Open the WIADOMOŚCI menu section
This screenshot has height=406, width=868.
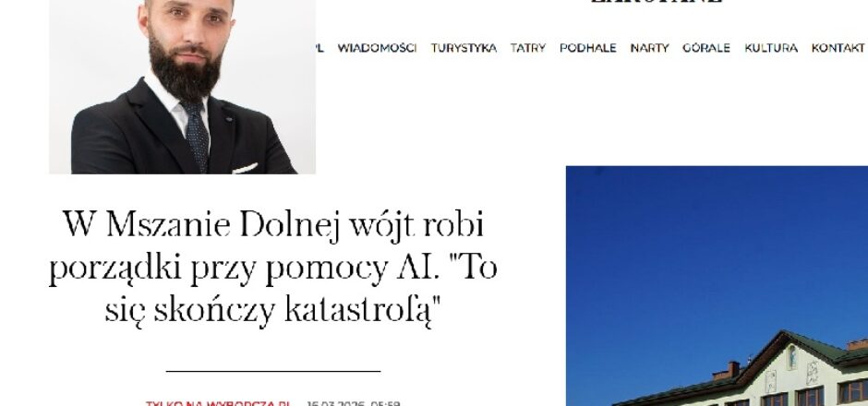377,48
